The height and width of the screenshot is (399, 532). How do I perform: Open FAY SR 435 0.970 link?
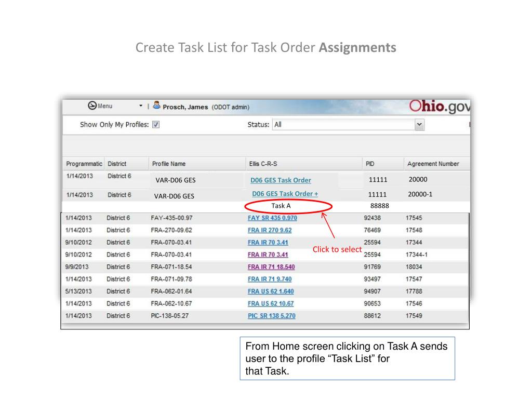tap(272, 218)
